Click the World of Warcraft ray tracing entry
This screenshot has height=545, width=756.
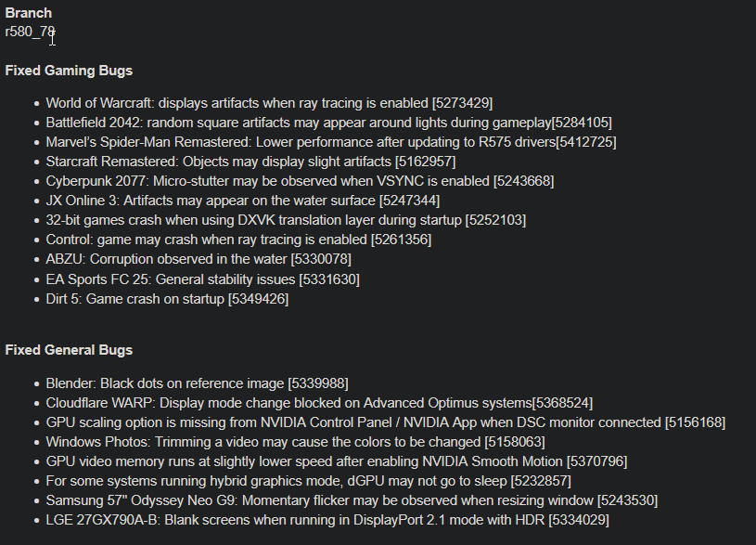point(269,102)
